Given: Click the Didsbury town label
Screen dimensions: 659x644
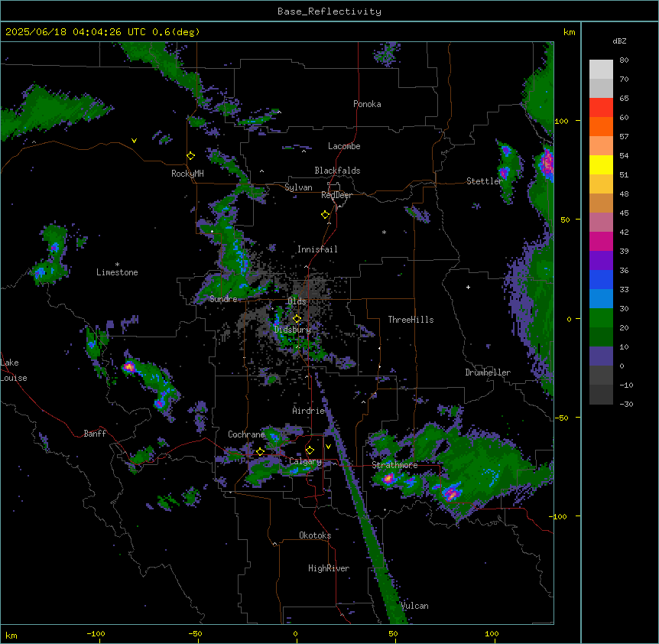Looking at the screenshot, I should [293, 330].
